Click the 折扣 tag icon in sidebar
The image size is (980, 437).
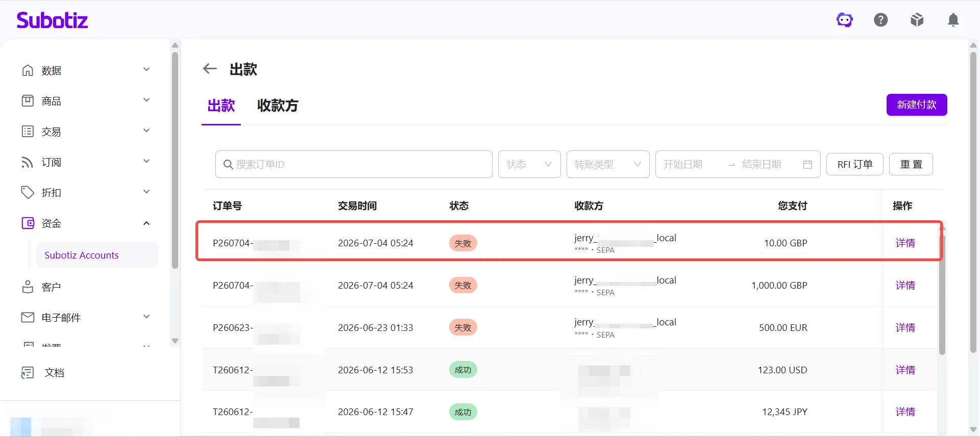[28, 192]
